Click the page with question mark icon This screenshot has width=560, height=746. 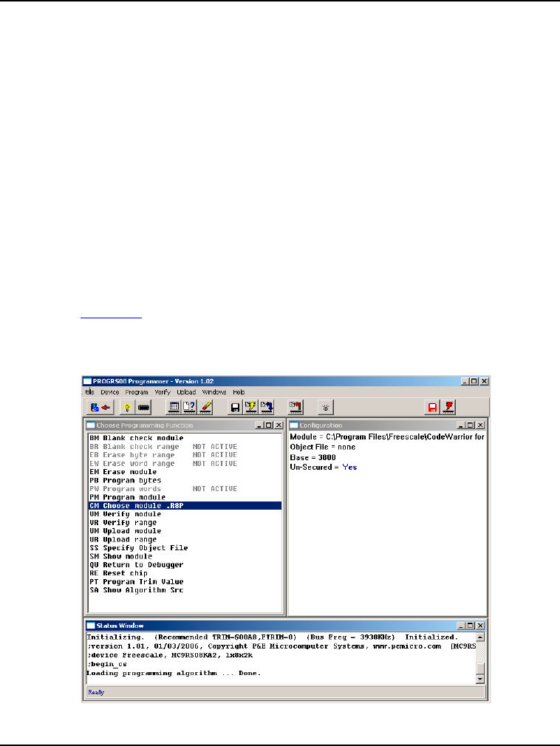[x=189, y=407]
